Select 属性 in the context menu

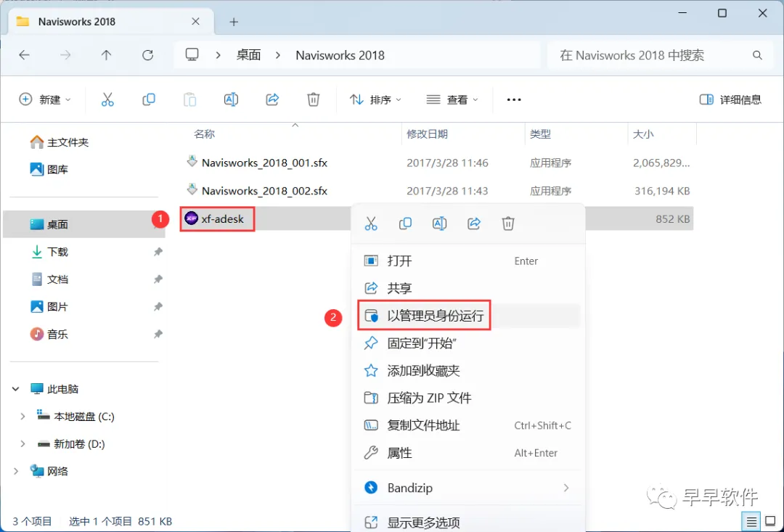[468, 453]
